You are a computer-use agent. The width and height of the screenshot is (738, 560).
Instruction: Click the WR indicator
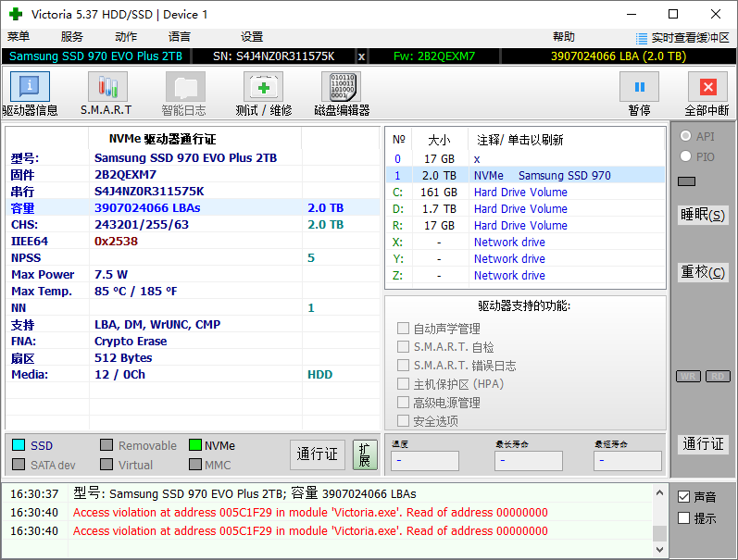point(688,376)
